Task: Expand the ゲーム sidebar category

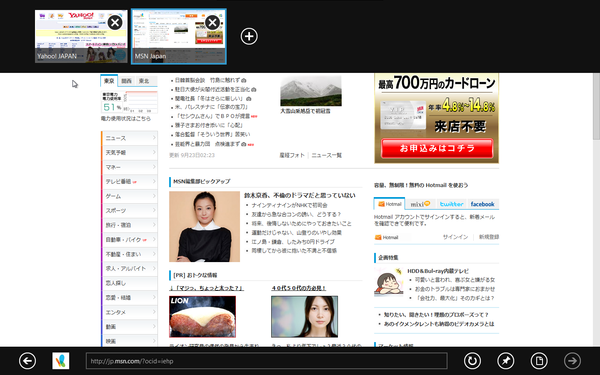Action: pyautogui.click(x=130, y=196)
